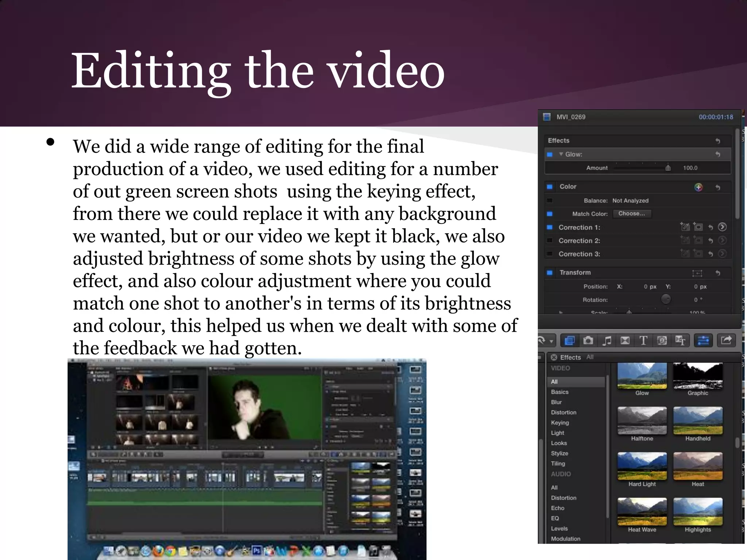Select the audio Modulation category
Viewport: 747px width, 560px height.
pos(565,538)
